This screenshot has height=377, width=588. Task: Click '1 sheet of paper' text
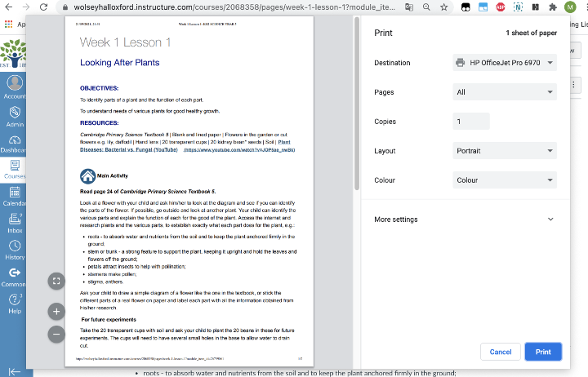532,33
